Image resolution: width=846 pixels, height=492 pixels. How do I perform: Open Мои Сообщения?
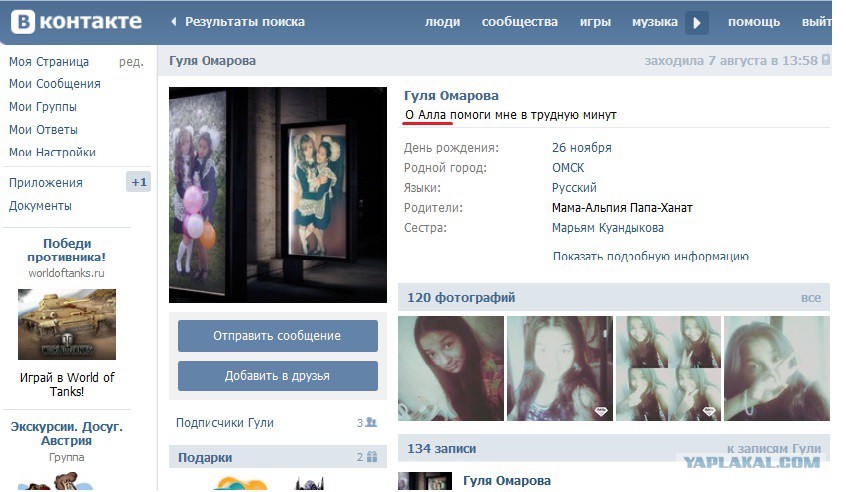click(x=54, y=84)
